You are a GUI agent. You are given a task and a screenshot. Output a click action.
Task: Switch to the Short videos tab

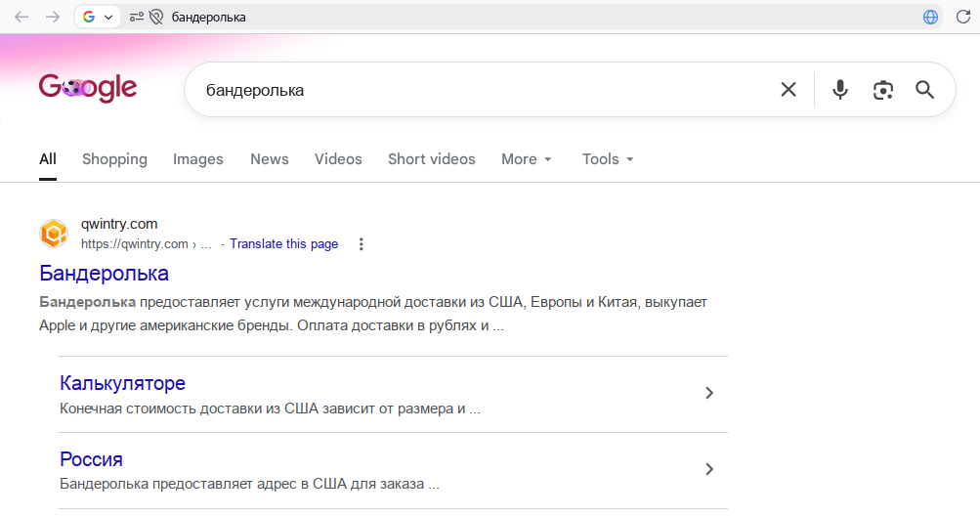[431, 159]
